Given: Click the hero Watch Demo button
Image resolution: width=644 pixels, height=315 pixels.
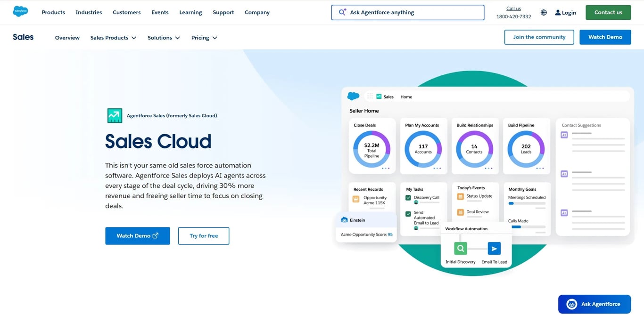Looking at the screenshot, I should 137,236.
